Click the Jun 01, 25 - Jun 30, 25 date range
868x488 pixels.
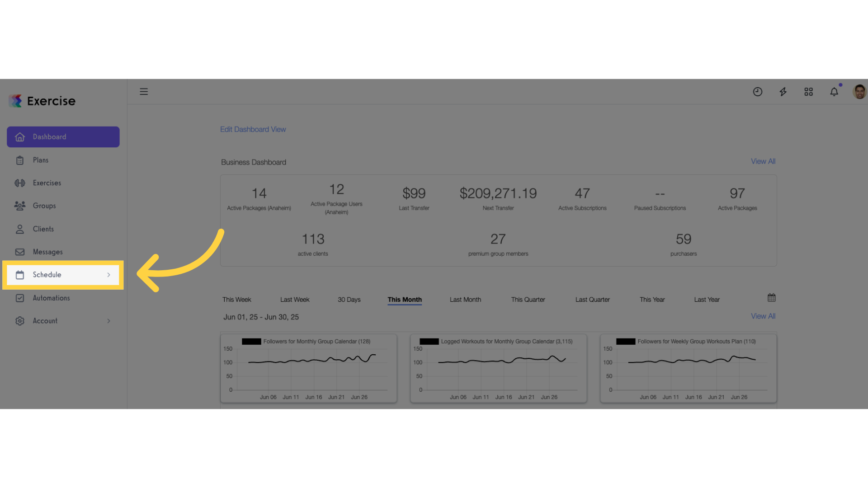(x=261, y=317)
